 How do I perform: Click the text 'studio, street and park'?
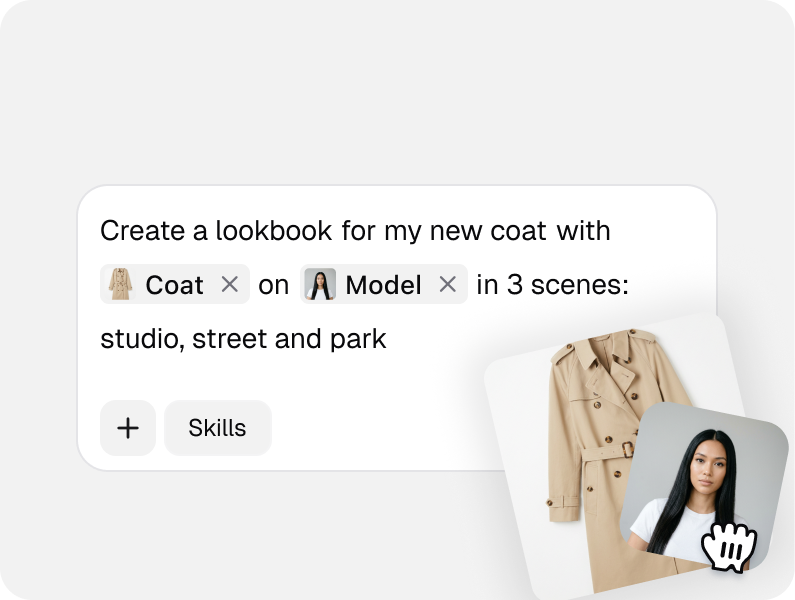coord(243,339)
